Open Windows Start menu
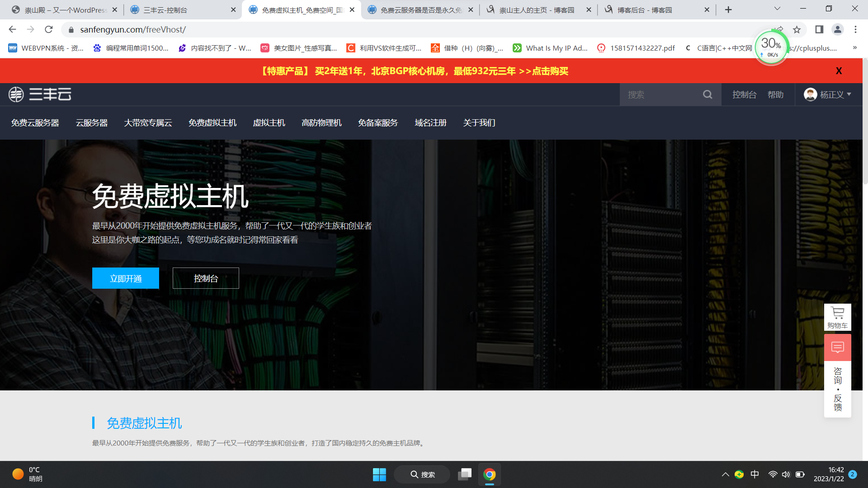Viewport: 868px width, 488px height. [379, 474]
